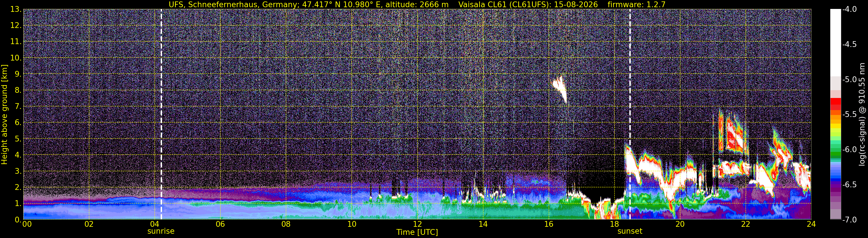Click the time axis tick label '22'

[746, 224]
